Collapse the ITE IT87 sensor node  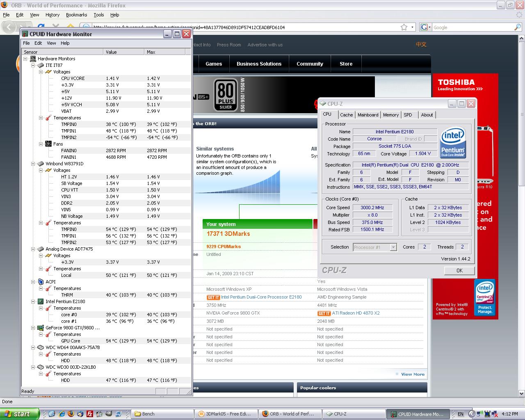[x=33, y=65]
